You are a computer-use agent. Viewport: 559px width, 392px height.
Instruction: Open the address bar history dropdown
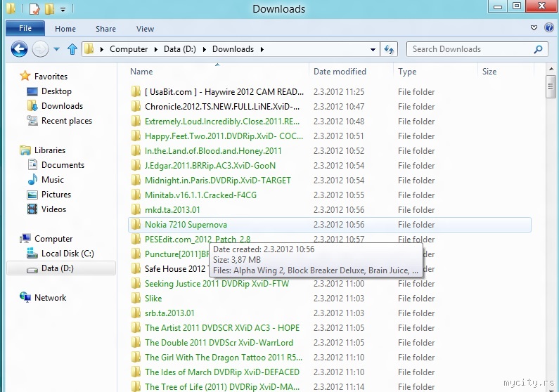(x=373, y=50)
